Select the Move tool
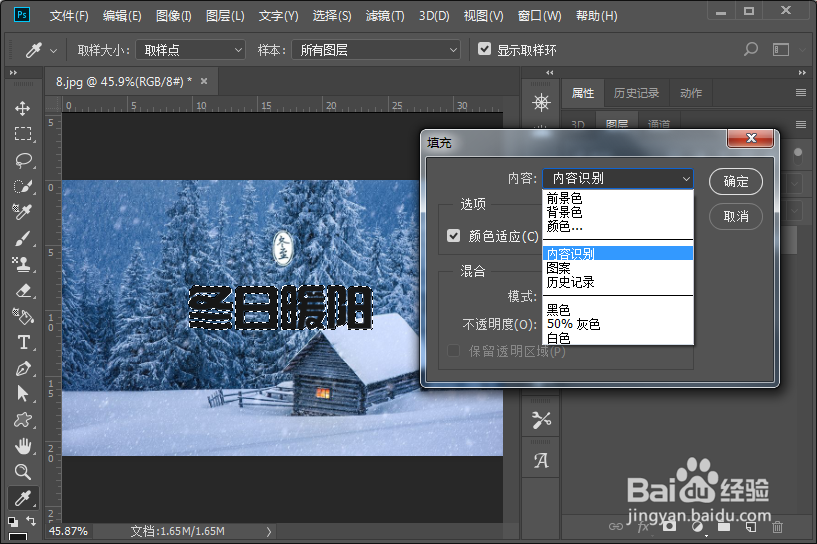Screen dimensions: 817x544 22,108
